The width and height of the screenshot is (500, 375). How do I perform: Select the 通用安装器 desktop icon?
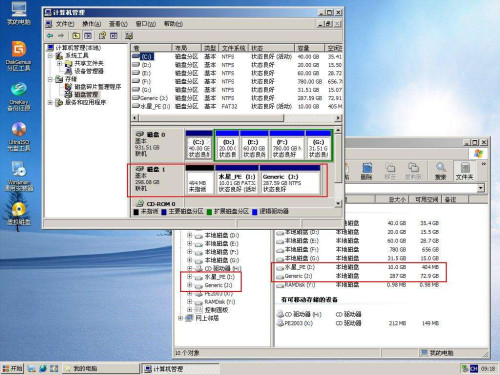(x=19, y=176)
